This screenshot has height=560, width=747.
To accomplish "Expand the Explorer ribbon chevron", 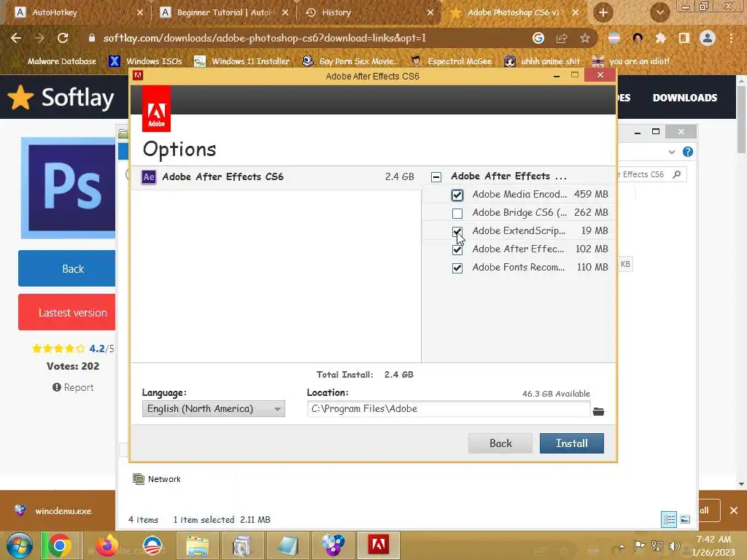I will point(672,152).
